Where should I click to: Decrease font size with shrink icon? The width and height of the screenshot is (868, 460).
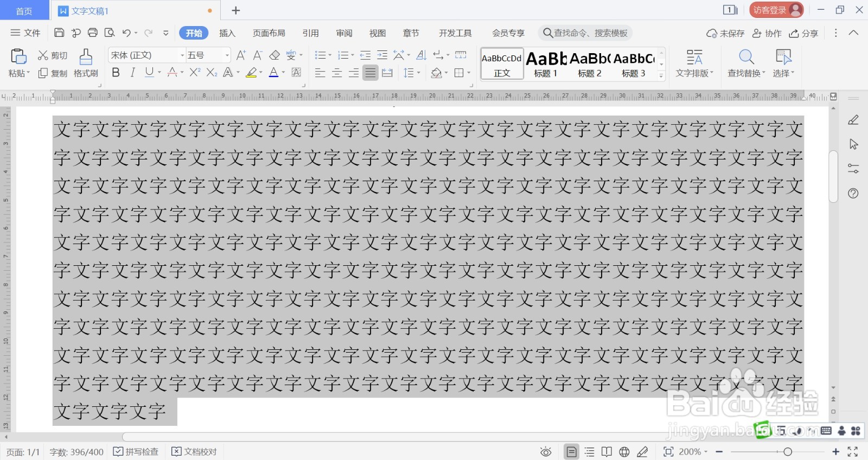258,55
